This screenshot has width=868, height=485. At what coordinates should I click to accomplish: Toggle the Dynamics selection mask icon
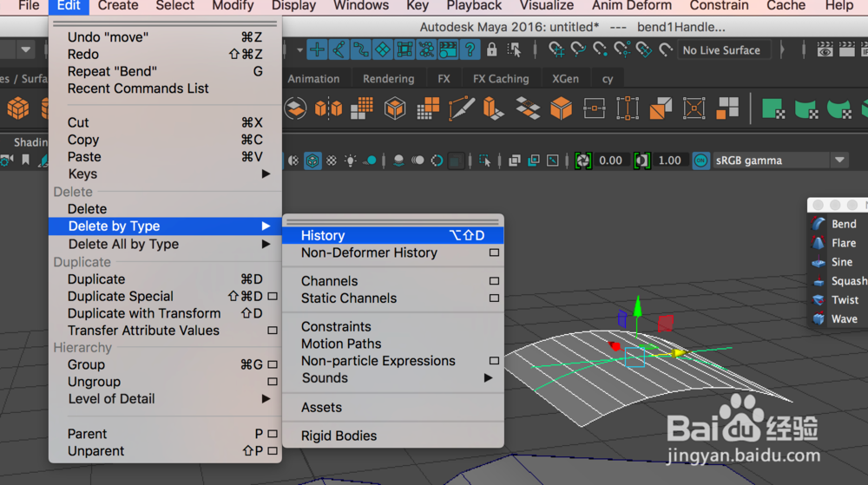[x=426, y=49]
